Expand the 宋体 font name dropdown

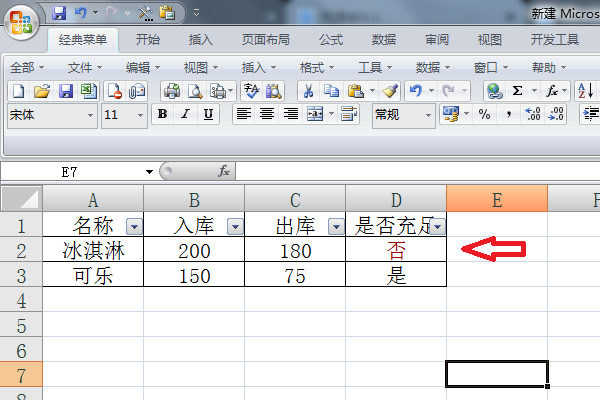pyautogui.click(x=90, y=115)
